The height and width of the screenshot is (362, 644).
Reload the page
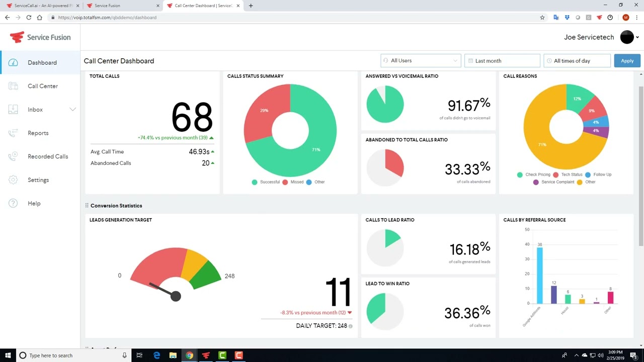[29, 18]
